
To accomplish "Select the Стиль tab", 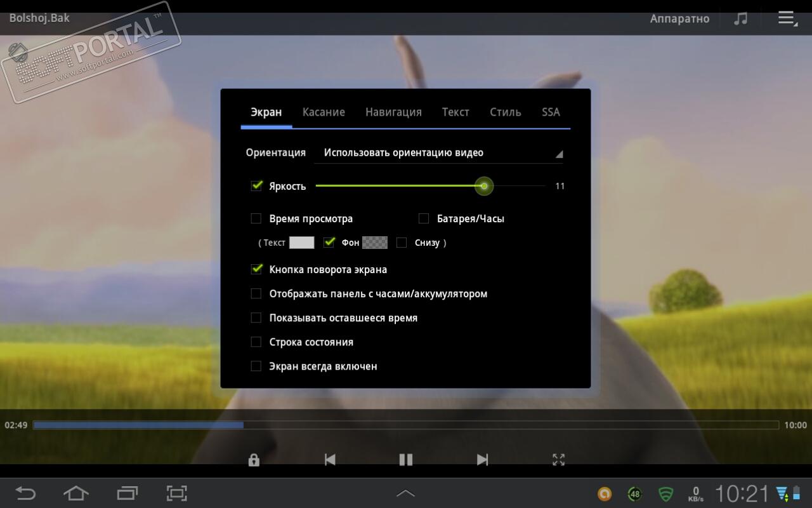I will [506, 112].
